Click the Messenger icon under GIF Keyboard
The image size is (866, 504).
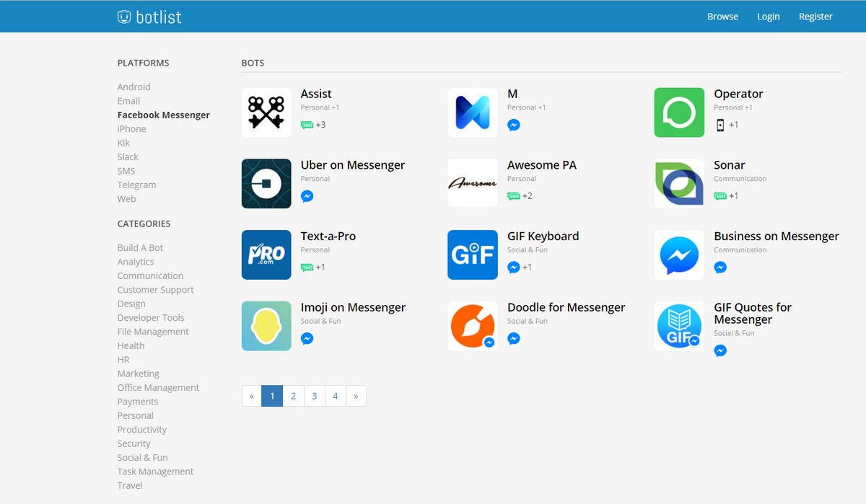pos(514,267)
